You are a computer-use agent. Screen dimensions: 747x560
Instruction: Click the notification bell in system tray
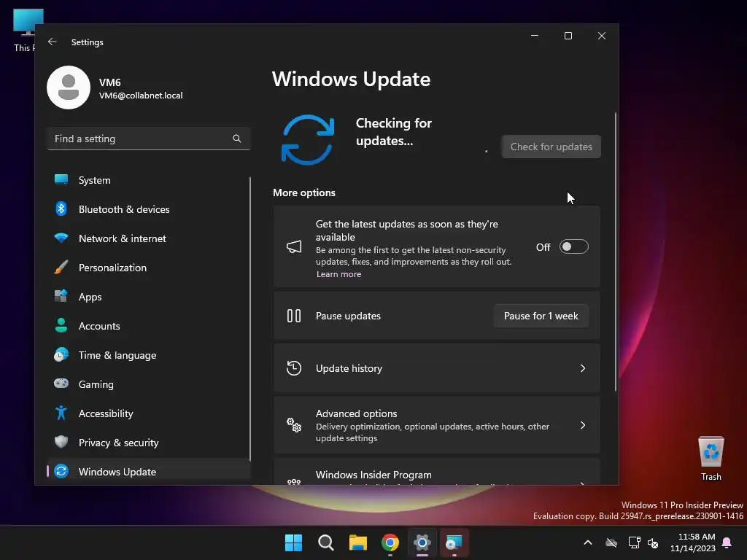[727, 542]
